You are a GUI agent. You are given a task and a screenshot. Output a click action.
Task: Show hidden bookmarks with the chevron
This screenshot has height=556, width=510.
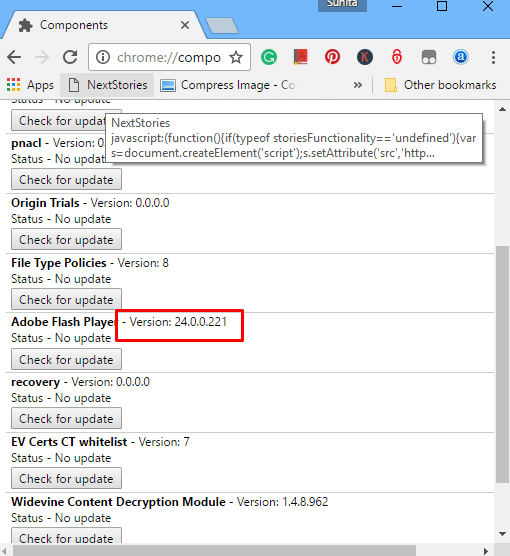pos(358,85)
